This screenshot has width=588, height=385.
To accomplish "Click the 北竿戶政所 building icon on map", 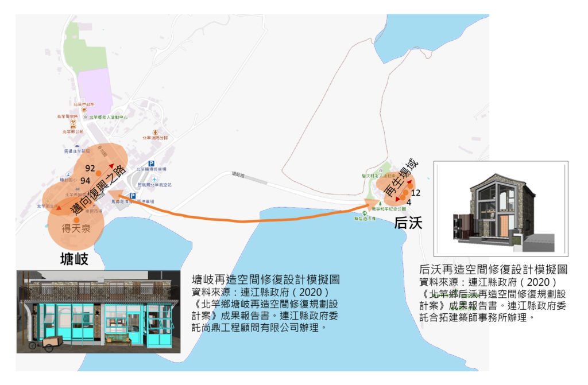I will (84, 110).
